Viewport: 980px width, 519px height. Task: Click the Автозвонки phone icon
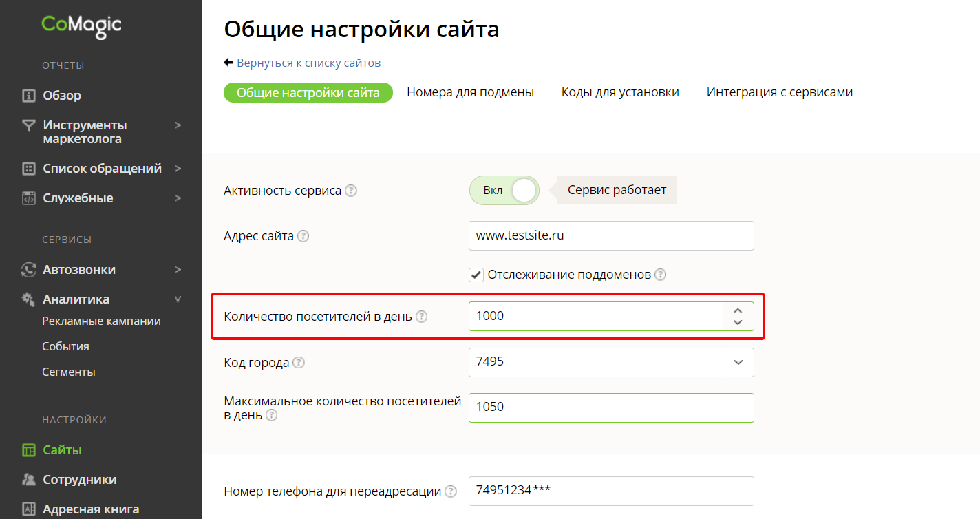(x=28, y=270)
